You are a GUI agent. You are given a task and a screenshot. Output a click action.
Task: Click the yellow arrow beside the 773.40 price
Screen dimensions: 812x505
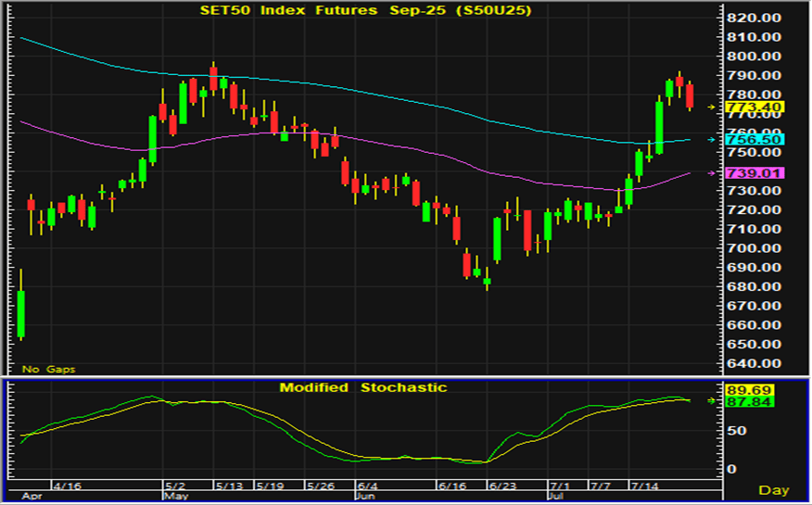pyautogui.click(x=712, y=107)
